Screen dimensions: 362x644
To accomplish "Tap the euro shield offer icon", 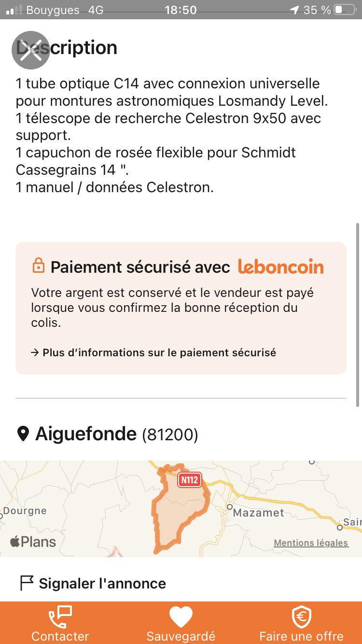I will click(302, 616).
